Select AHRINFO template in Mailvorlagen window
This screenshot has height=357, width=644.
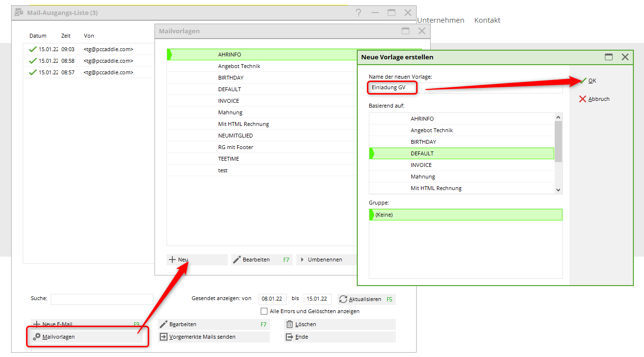(x=262, y=55)
